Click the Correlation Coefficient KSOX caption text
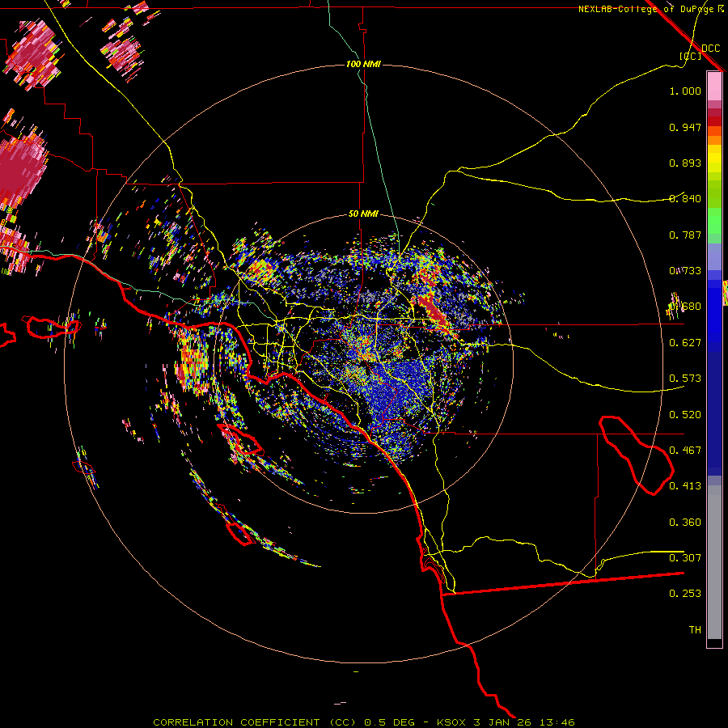 (364, 722)
